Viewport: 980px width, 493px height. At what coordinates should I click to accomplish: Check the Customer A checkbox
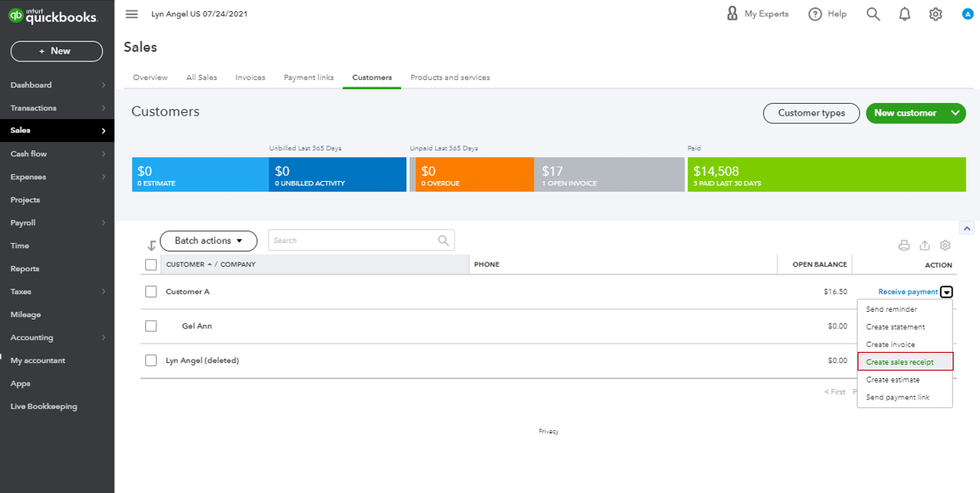150,292
